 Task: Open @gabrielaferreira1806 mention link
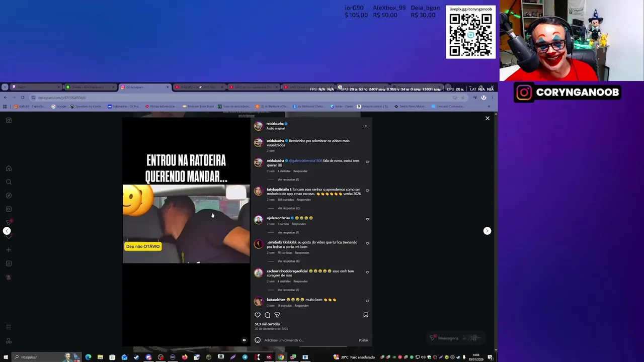[306, 161]
